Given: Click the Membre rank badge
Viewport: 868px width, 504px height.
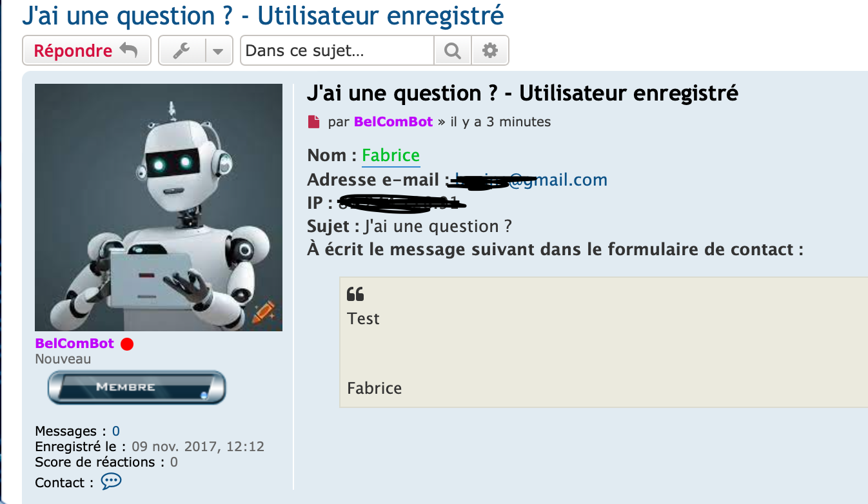Looking at the screenshot, I should (x=137, y=387).
